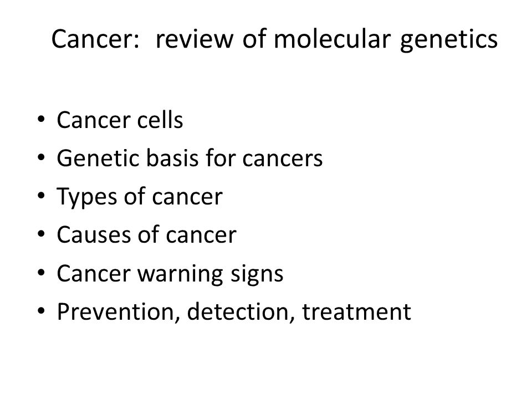
Task: Click the 'Types of cancer' bullet text
Action: coord(140,197)
